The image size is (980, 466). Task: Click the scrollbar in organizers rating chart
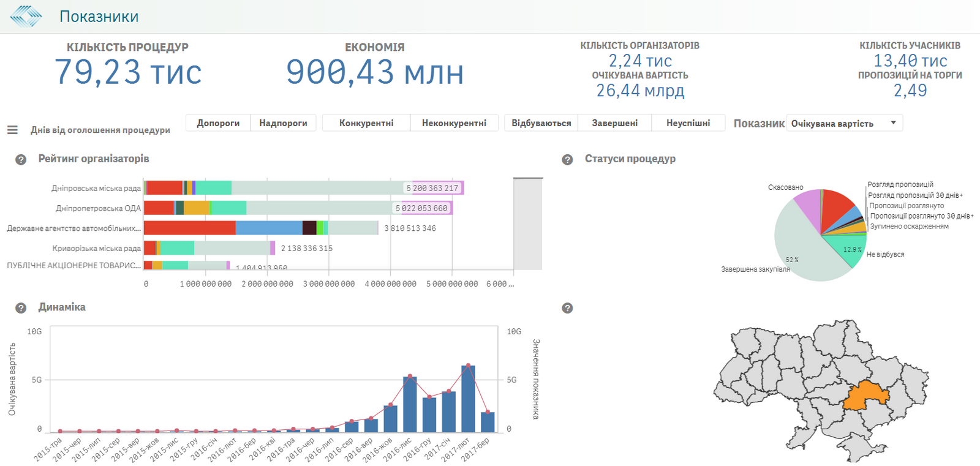528,224
